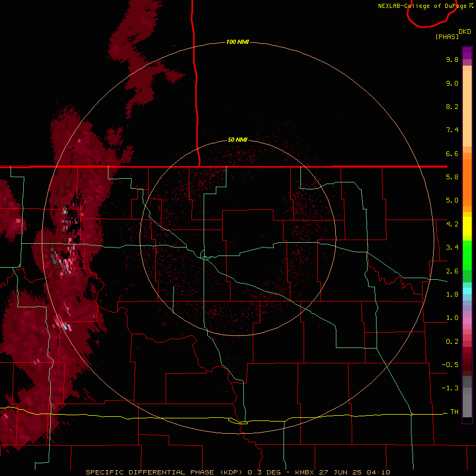Click the 1.8 color scale value

452,295
